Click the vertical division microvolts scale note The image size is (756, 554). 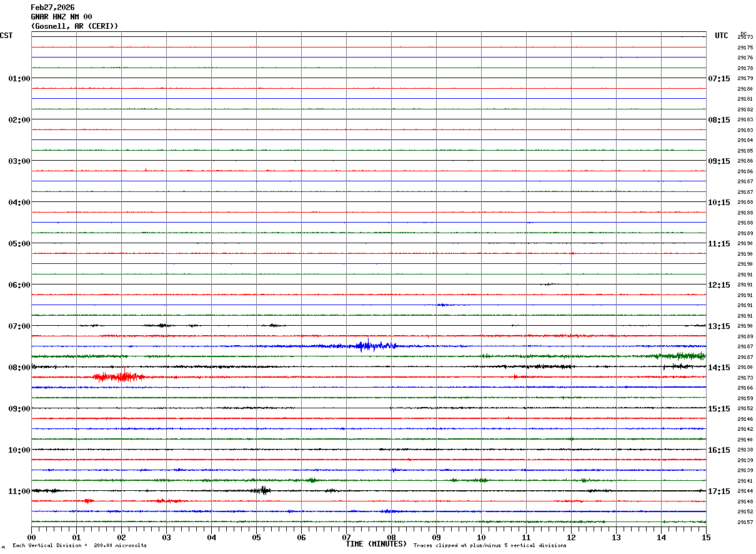(79, 546)
